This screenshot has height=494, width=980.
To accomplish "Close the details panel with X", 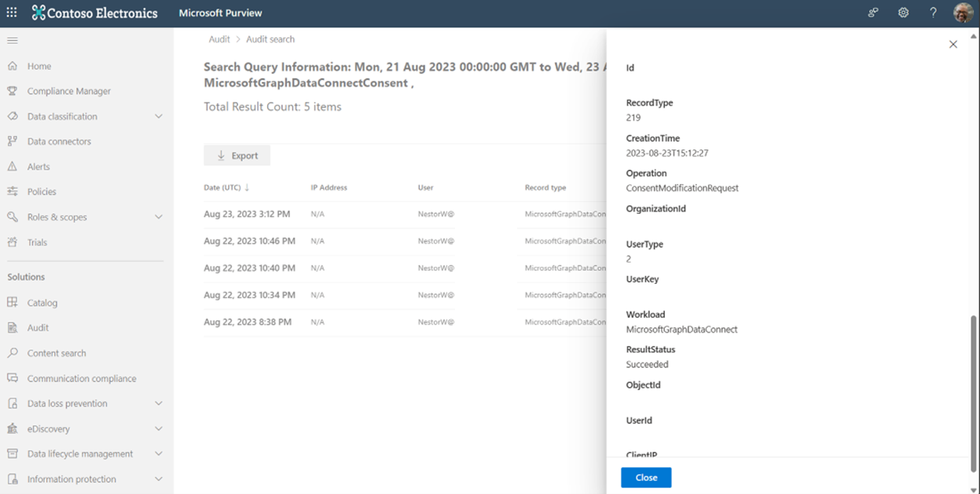I will point(953,45).
